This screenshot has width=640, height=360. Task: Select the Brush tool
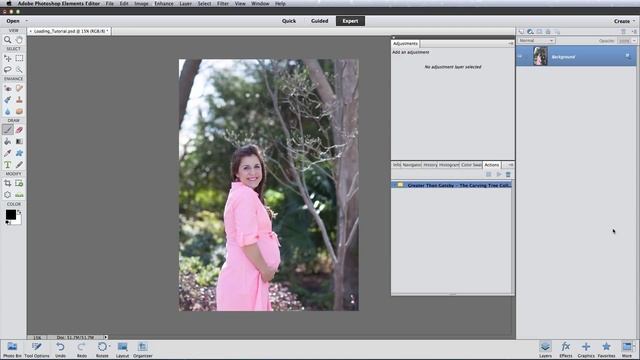click(7, 130)
